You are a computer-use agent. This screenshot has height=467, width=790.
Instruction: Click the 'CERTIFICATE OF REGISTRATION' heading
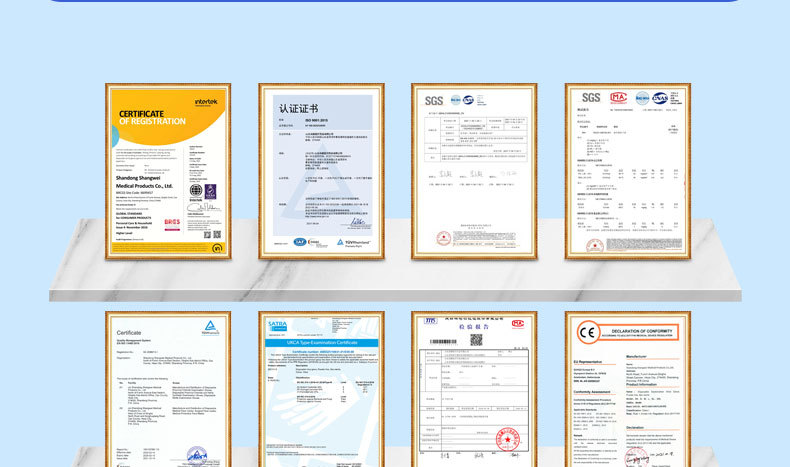(152, 117)
